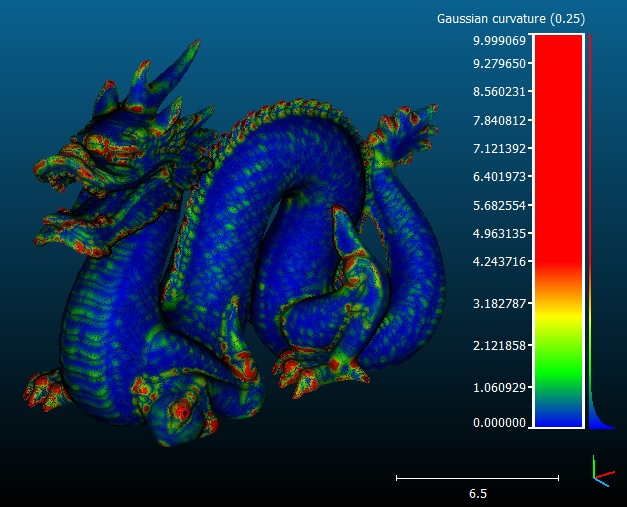Pick a point on the dragon's tallest horn
This screenshot has width=627, height=507.
point(176,66)
